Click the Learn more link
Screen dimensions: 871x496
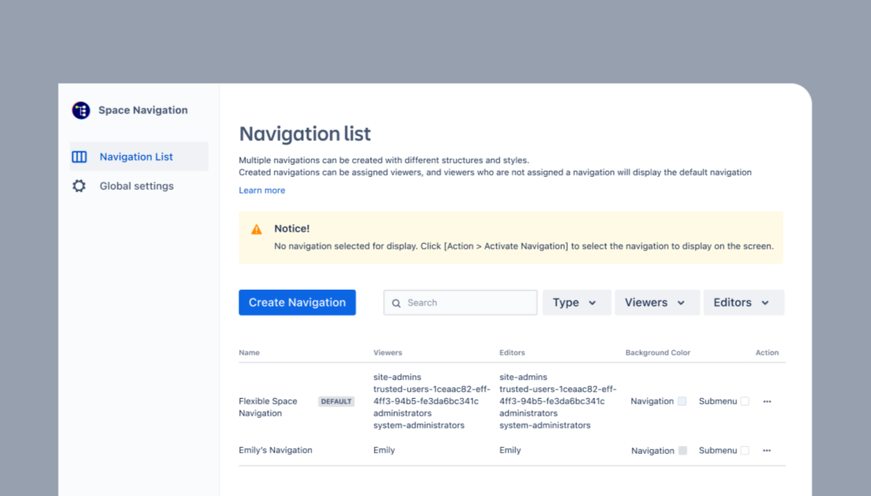(262, 190)
